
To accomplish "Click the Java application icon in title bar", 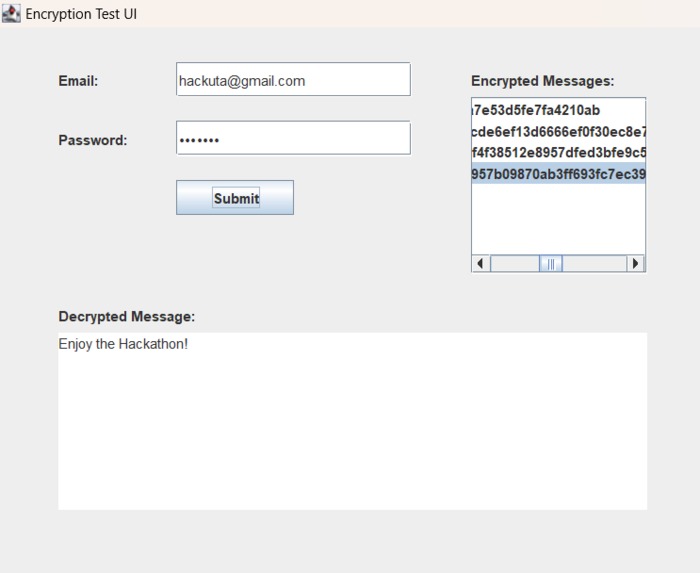I will coord(11,13).
